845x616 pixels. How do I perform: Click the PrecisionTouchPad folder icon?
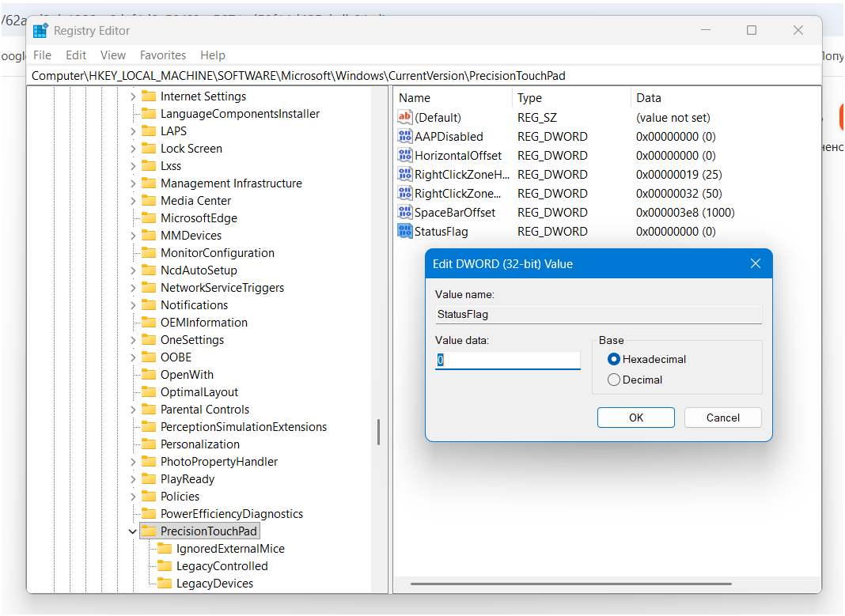coord(149,531)
